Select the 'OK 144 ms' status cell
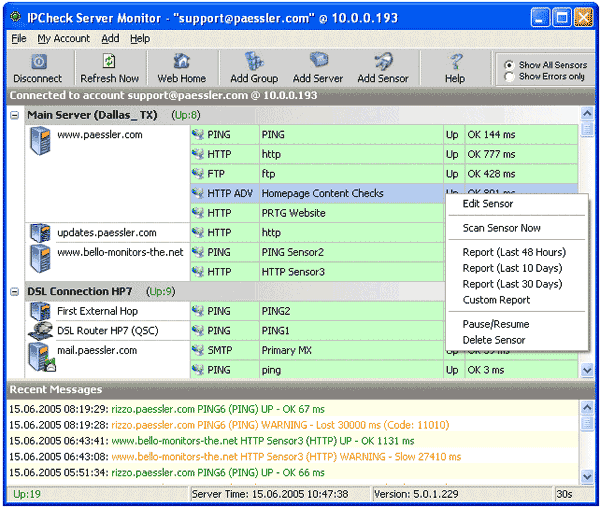This screenshot has width=600, height=507. tap(521, 135)
